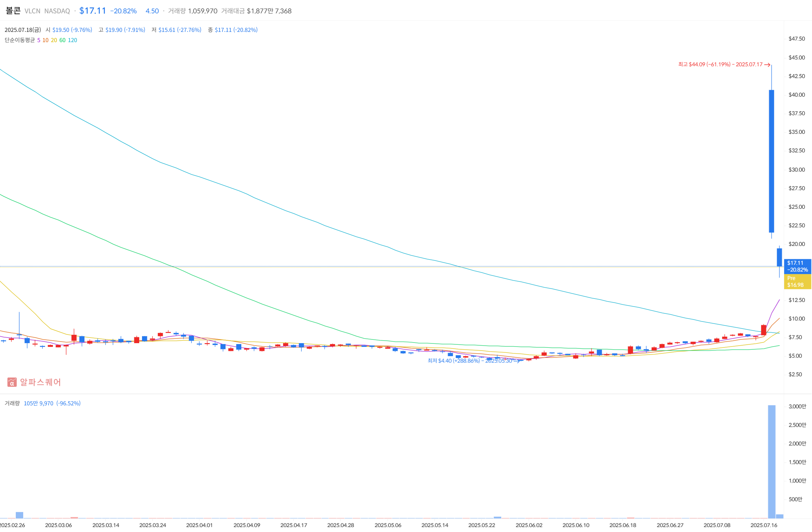Image resolution: width=812 pixels, height=532 pixels.
Task: Click the red candle before the price spike
Action: coord(763,330)
